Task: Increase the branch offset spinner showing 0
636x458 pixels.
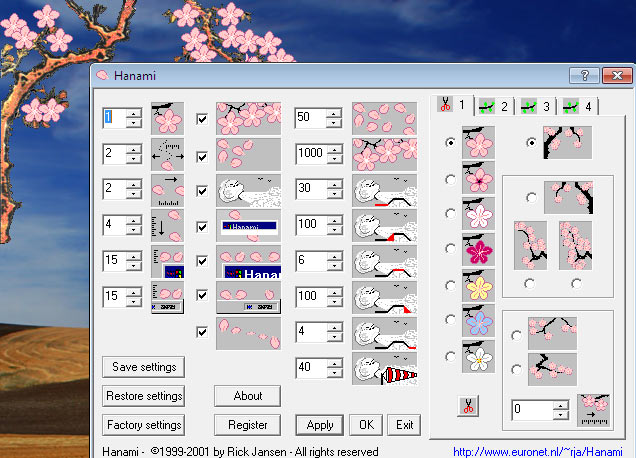Action: 561,406
